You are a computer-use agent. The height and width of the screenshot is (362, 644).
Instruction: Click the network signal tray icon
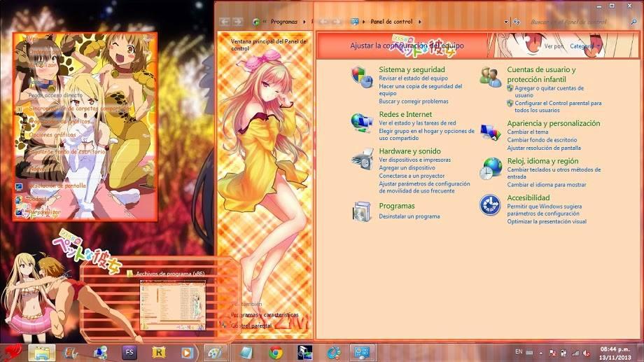point(575,353)
